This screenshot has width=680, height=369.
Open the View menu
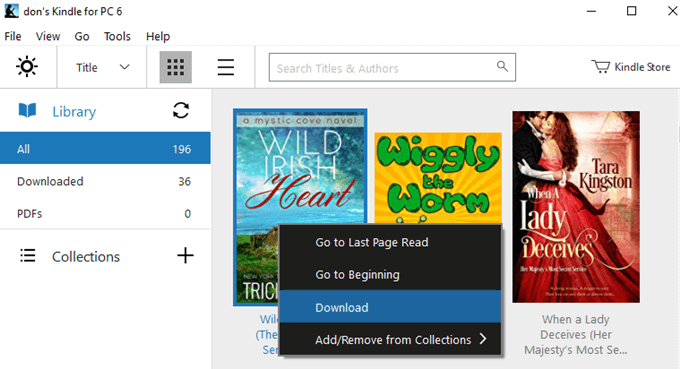(x=48, y=36)
